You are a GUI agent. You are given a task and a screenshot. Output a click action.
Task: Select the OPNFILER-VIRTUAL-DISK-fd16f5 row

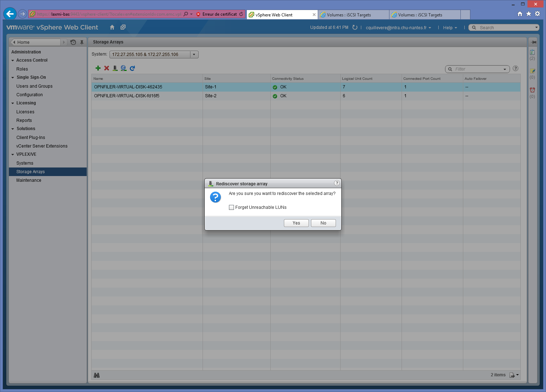(x=127, y=96)
